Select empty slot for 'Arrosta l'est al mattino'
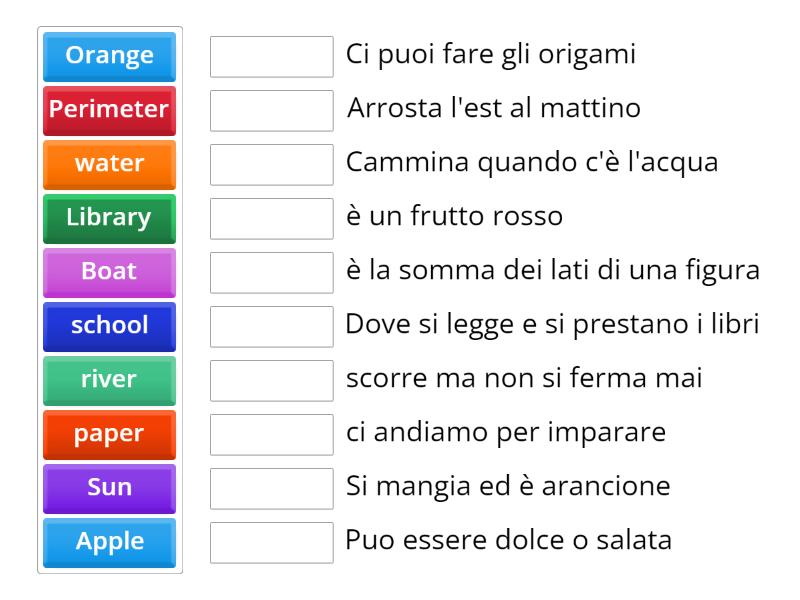This screenshot has height=600, width=800. coord(272,110)
